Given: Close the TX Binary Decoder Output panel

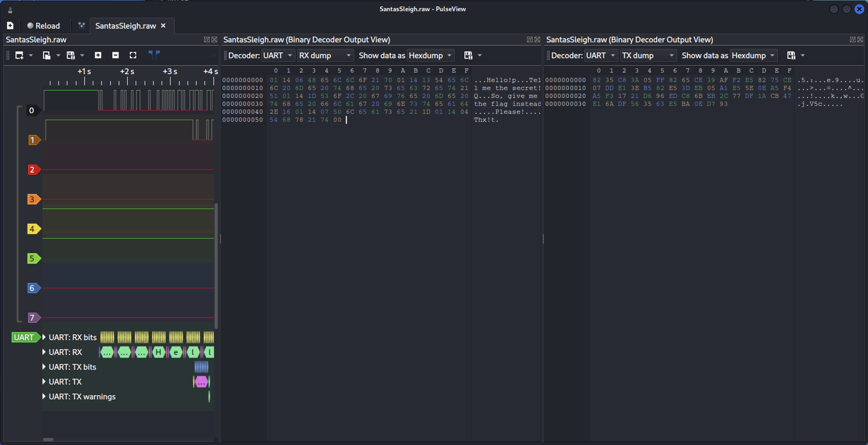Looking at the screenshot, I should point(860,39).
